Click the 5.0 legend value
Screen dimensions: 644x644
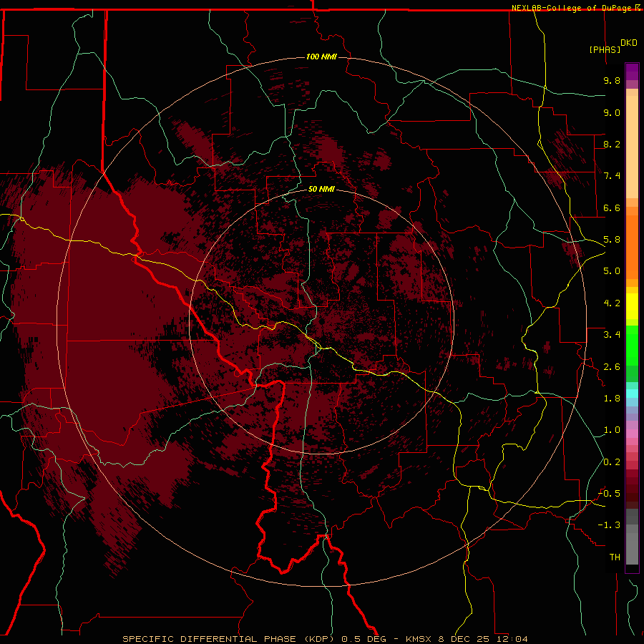612,271
